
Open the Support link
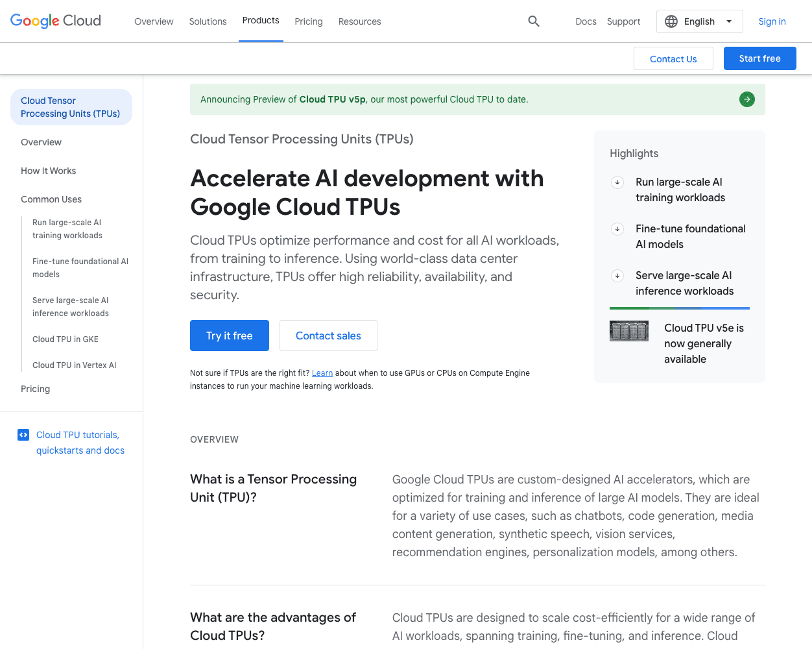(x=624, y=21)
